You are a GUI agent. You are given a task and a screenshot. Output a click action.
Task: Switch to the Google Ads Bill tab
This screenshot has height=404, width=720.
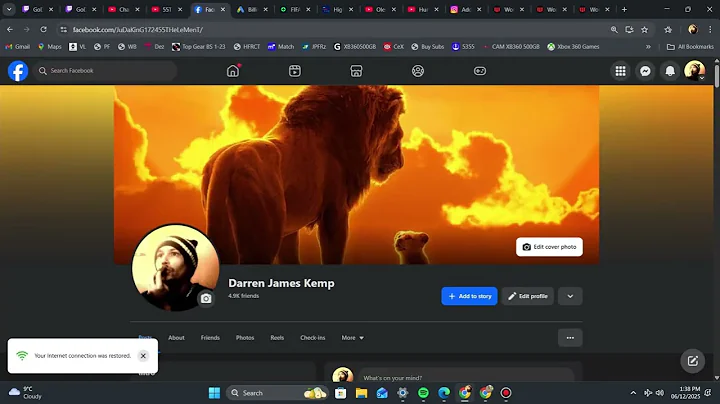tap(252, 9)
